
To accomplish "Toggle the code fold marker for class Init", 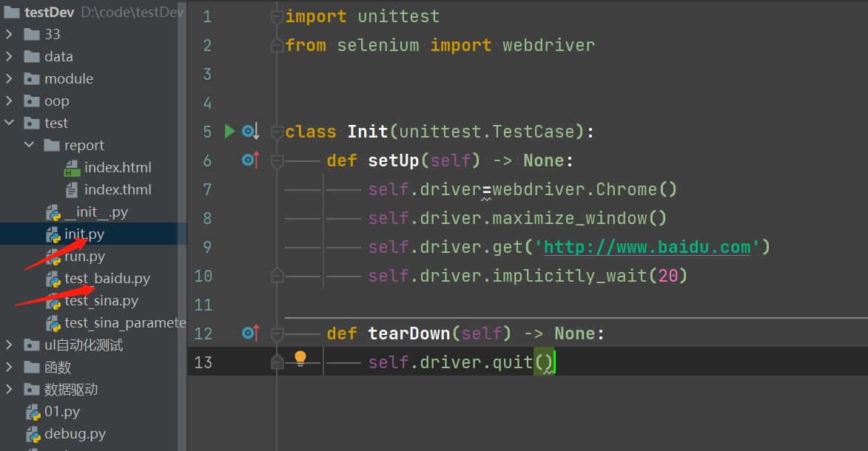I will point(277,132).
